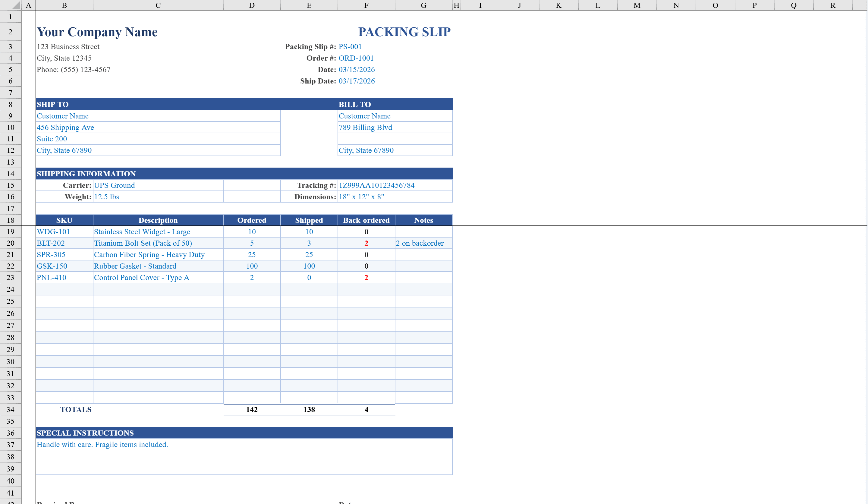
Task: Click the UPS Ground carrier cell
Action: tap(115, 185)
